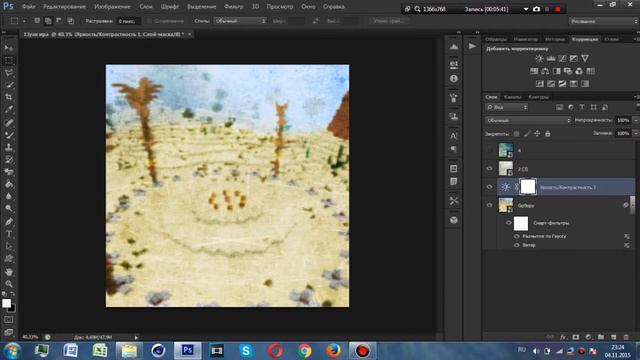Switch to the Навигатор tab
This screenshot has height=360, width=640.
tap(525, 39)
